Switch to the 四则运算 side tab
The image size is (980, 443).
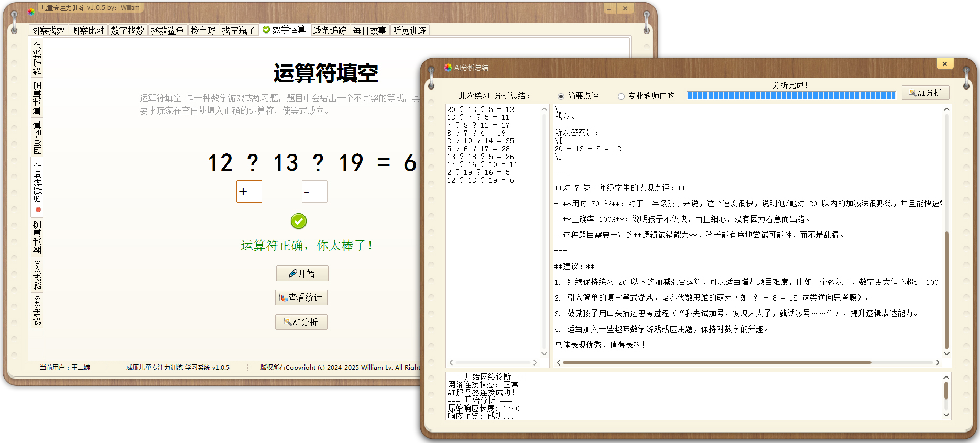coord(37,138)
